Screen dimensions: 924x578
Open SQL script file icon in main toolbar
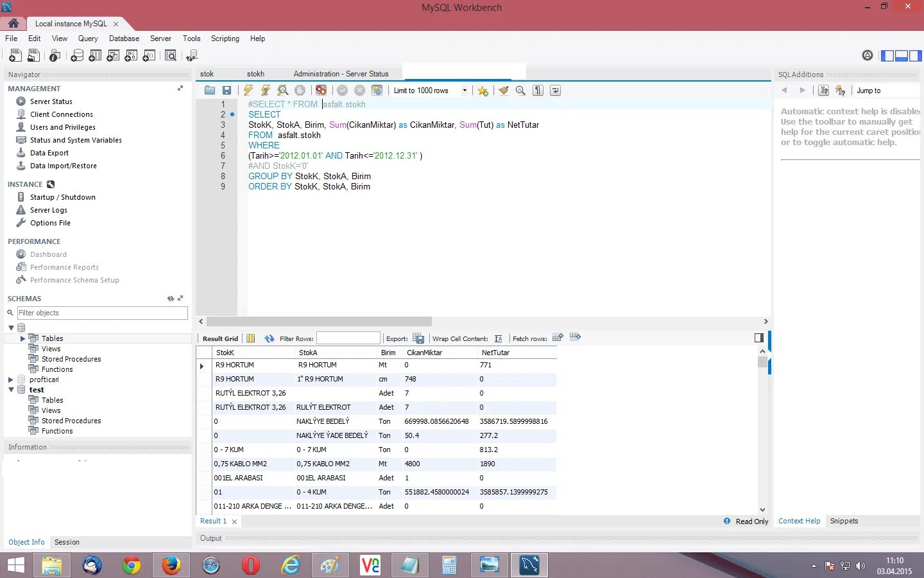click(x=33, y=56)
